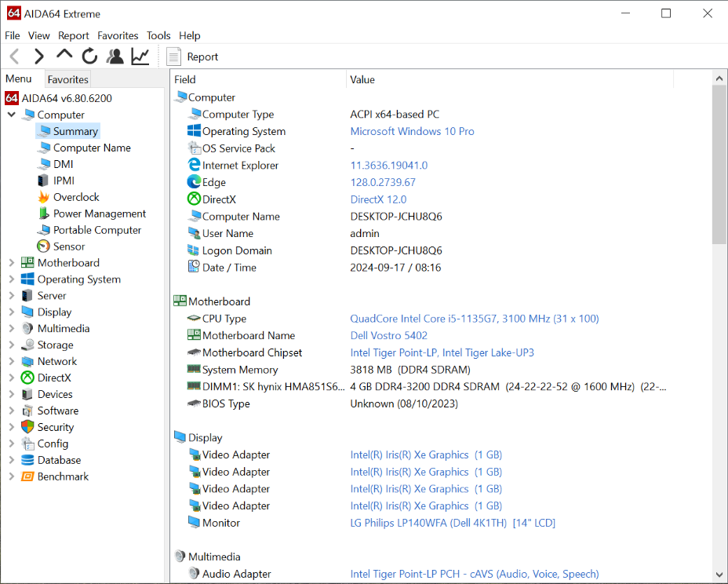728x584 pixels.
Task: Expand the Multimedia tree node
Action: pos(12,328)
